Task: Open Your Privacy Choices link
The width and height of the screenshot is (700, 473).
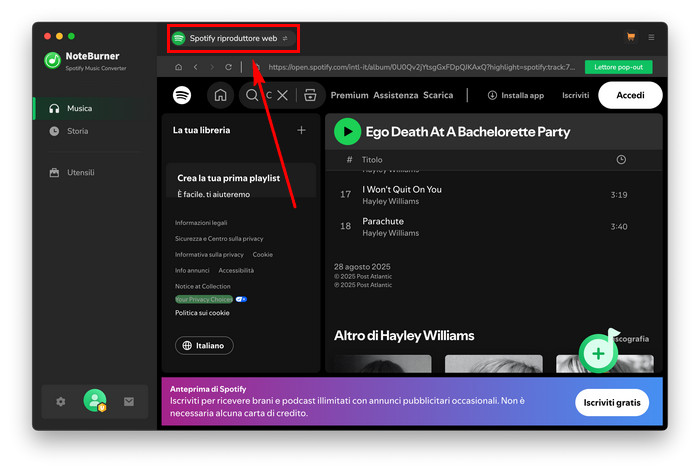Action: (x=204, y=299)
